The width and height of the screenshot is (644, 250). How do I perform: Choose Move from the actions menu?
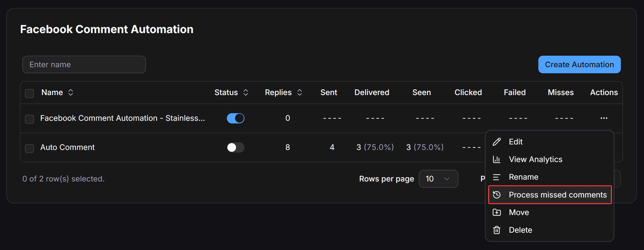pos(550,212)
